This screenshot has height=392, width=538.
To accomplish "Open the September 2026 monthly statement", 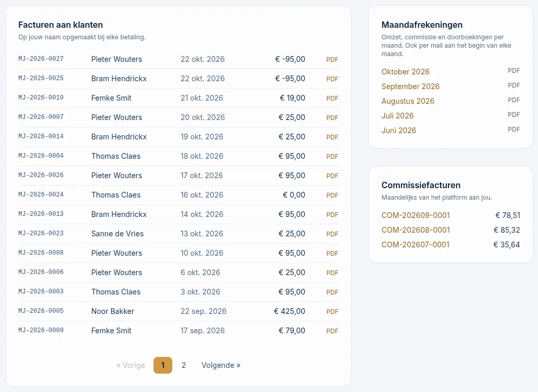I will [410, 86].
